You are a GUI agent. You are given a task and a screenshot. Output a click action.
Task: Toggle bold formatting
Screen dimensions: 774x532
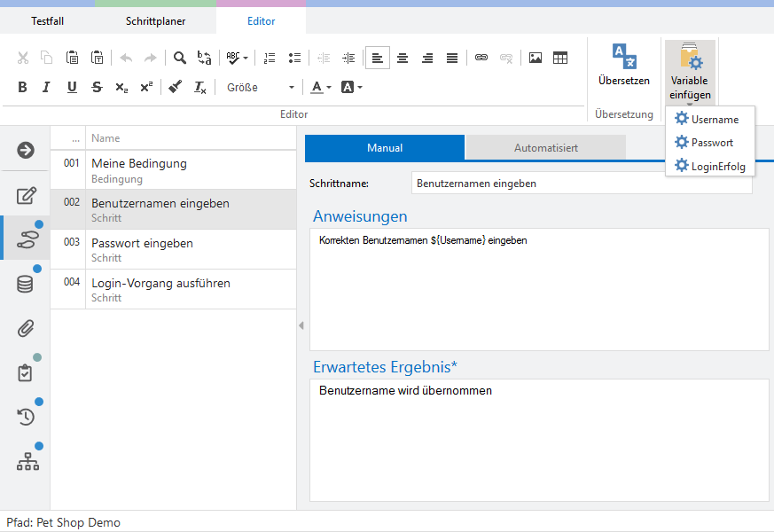22,87
